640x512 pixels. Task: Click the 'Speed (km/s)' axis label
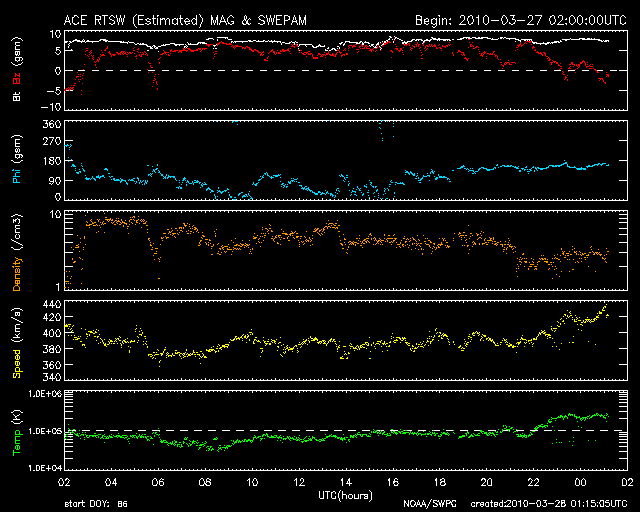pyautogui.click(x=16, y=343)
